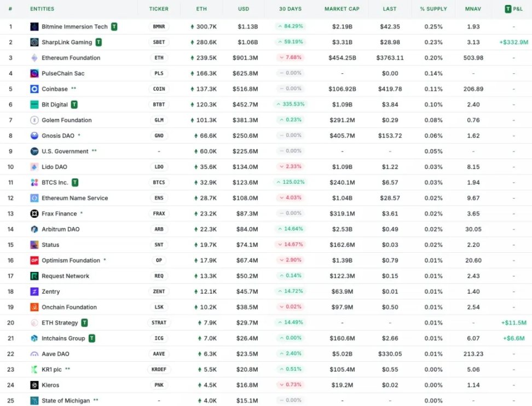Click the Intchains Group logo icon
The height and width of the screenshot is (406, 532).
tap(34, 339)
